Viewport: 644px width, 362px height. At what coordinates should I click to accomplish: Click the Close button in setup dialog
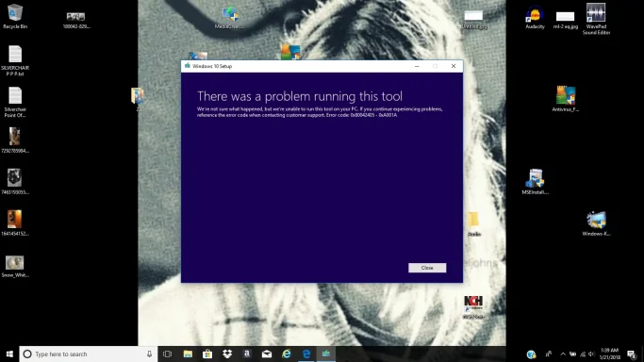coord(427,268)
